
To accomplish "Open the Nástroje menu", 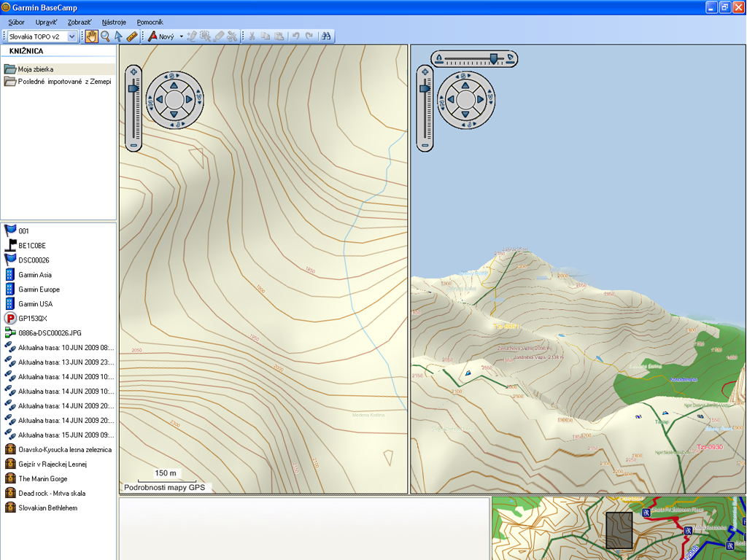I will click(114, 23).
